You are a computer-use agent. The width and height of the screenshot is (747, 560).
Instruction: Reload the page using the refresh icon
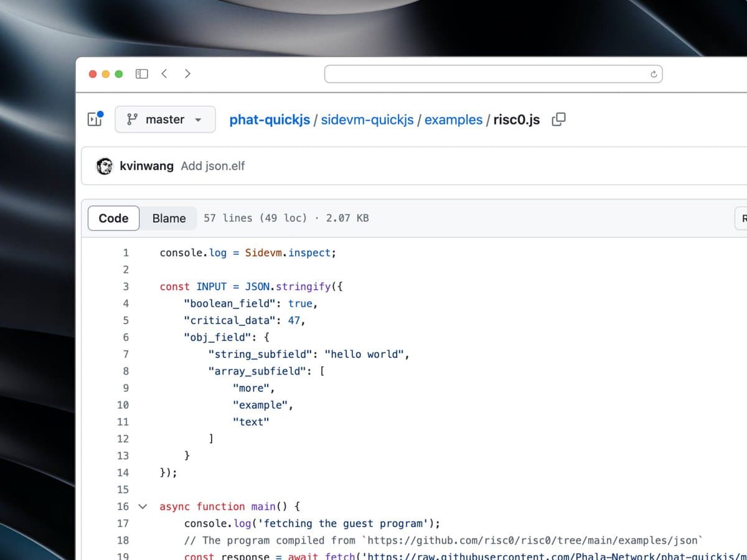point(654,74)
